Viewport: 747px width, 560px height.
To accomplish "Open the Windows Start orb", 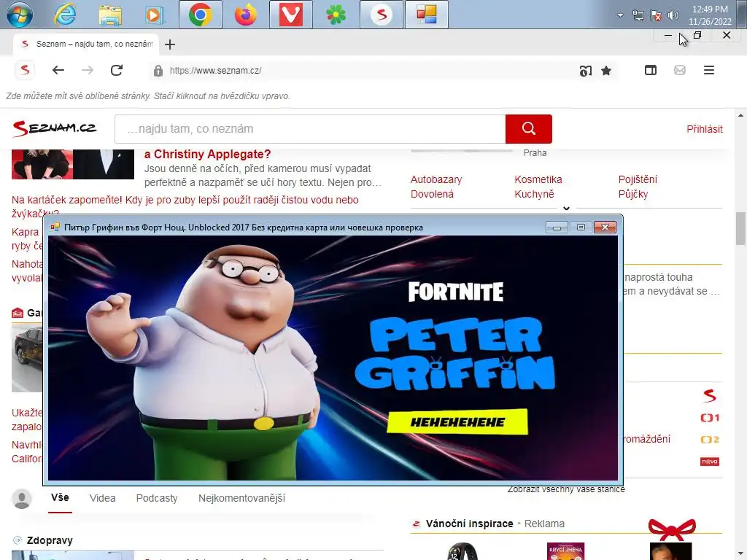I will click(x=20, y=14).
